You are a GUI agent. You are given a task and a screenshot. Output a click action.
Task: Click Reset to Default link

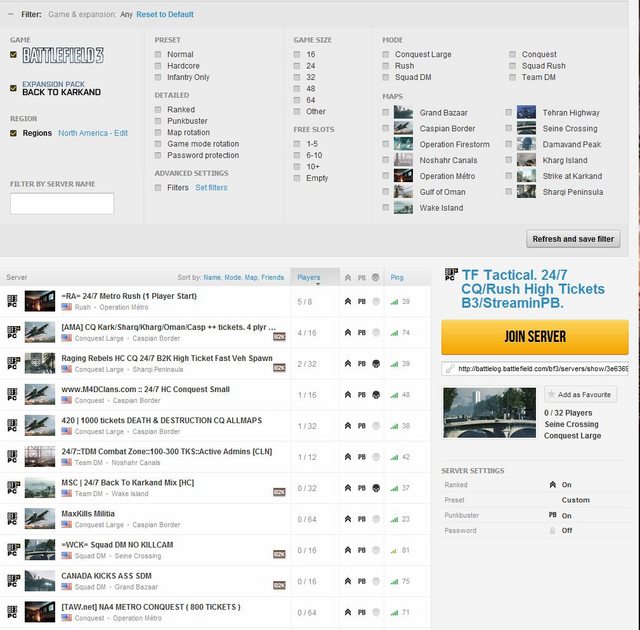pyautogui.click(x=165, y=14)
